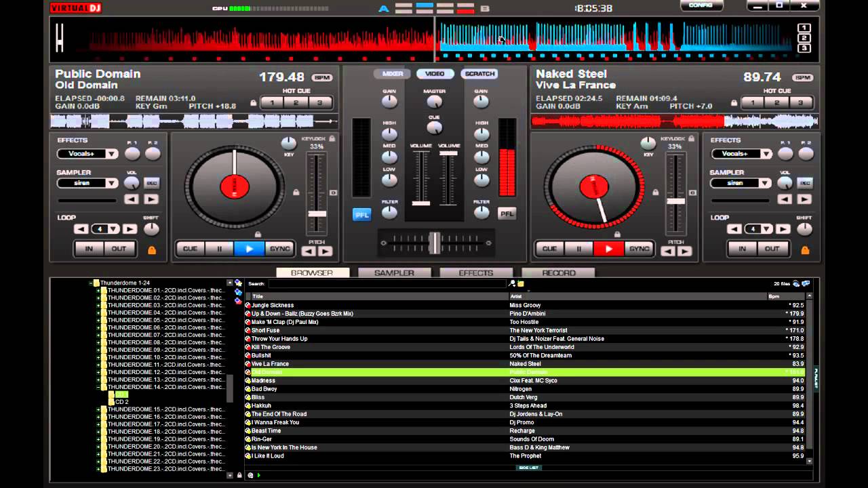Image resolution: width=868 pixels, height=488 pixels.
Task: Open the left deck Sampler dropdown showing siren
Action: [x=87, y=183]
